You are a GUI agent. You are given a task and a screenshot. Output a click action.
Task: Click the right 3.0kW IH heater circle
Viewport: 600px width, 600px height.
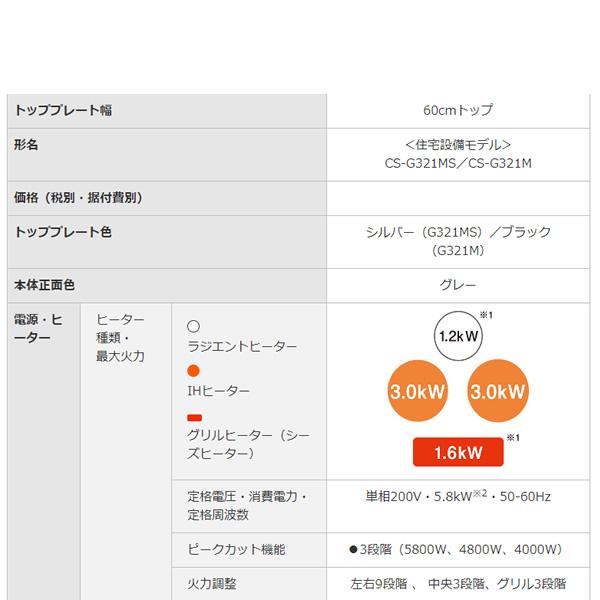pos(499,390)
